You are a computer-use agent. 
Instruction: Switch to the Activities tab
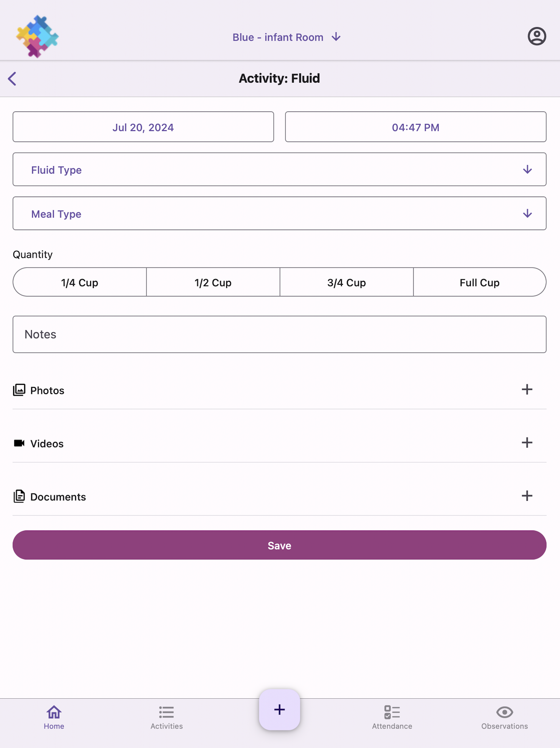click(166, 718)
